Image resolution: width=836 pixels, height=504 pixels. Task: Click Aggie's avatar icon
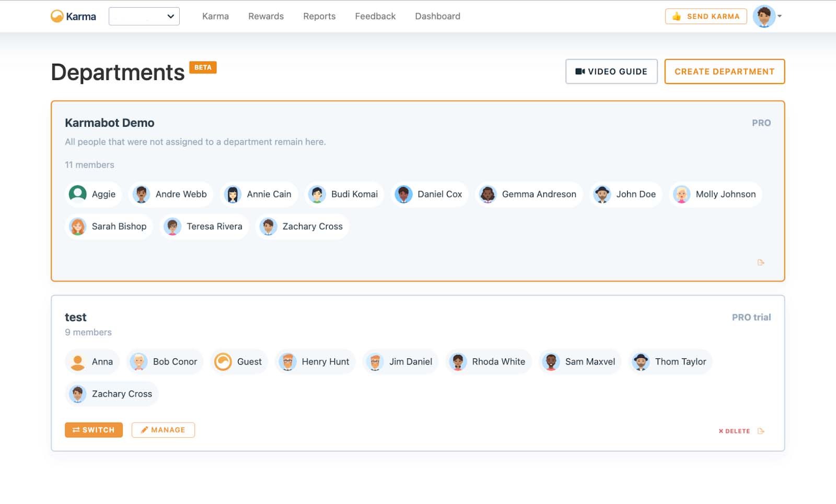(x=78, y=194)
